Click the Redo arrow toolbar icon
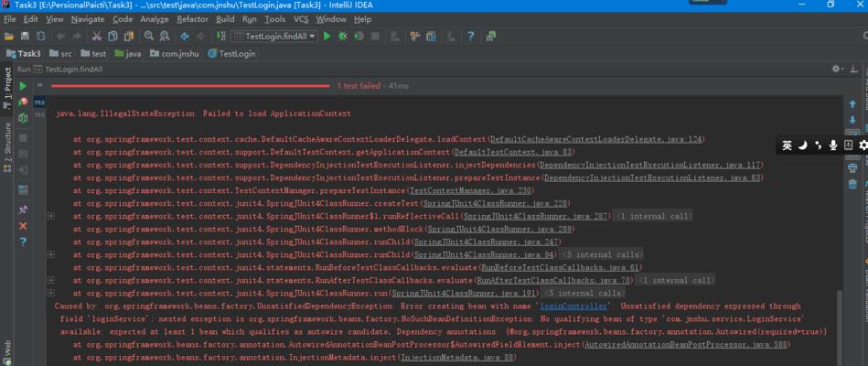868x366 pixels. [x=76, y=37]
